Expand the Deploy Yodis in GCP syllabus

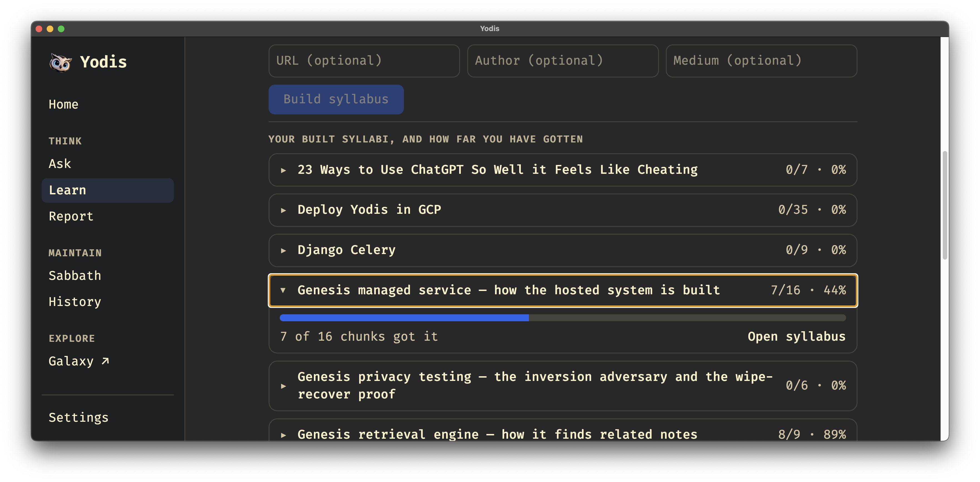[x=563, y=210]
